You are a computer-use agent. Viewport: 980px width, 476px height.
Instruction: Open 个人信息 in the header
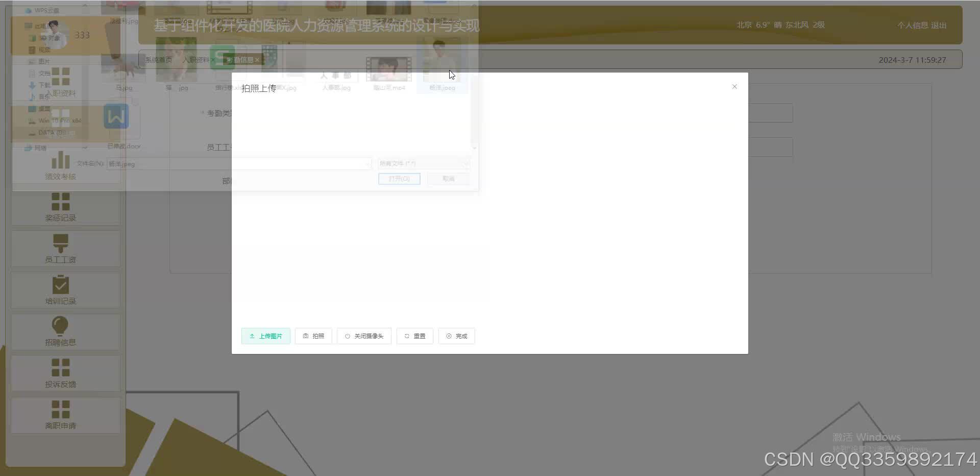(x=913, y=25)
